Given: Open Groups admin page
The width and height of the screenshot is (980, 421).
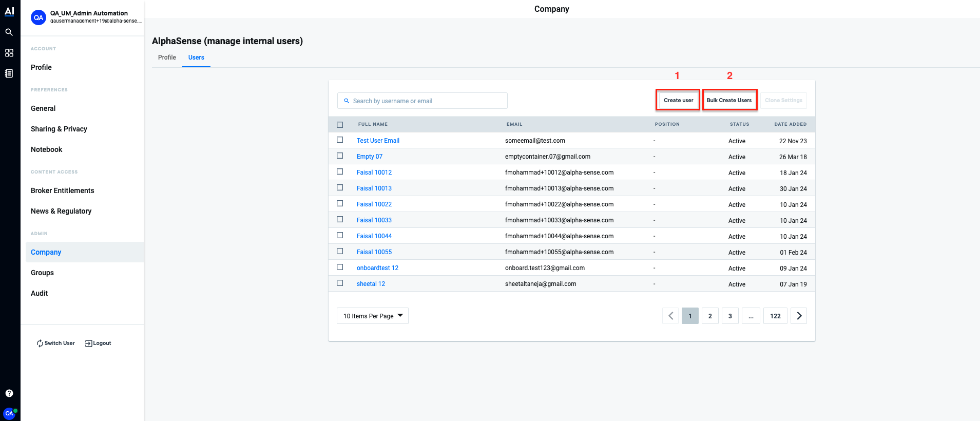Looking at the screenshot, I should pos(42,273).
